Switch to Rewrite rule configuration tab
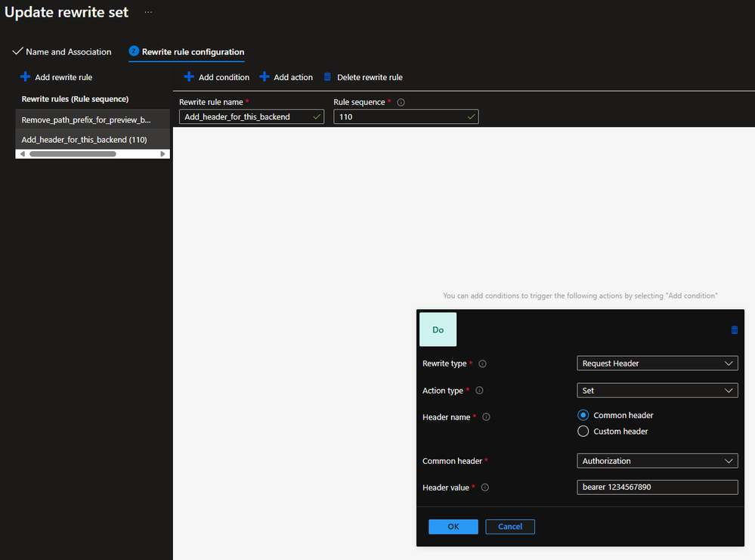The height and width of the screenshot is (560, 755). coord(187,51)
